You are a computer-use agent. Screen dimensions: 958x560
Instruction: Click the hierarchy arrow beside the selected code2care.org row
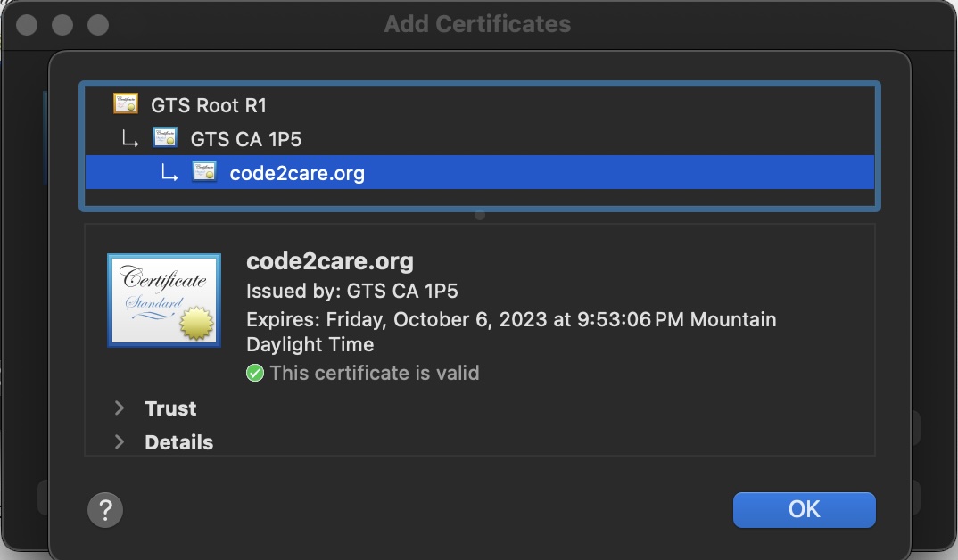tap(169, 173)
